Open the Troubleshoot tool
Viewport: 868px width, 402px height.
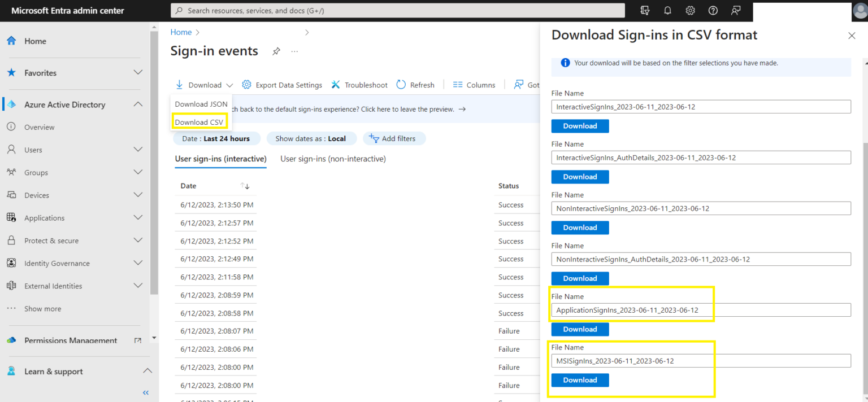pyautogui.click(x=359, y=85)
